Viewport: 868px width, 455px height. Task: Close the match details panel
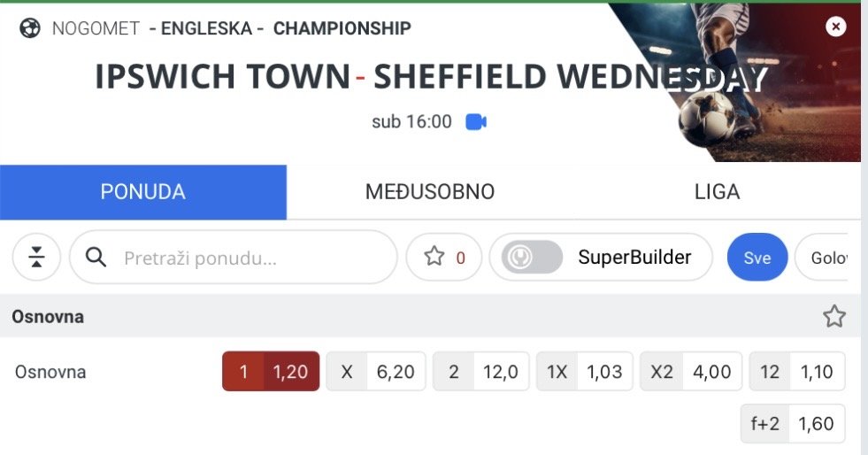pos(836,27)
